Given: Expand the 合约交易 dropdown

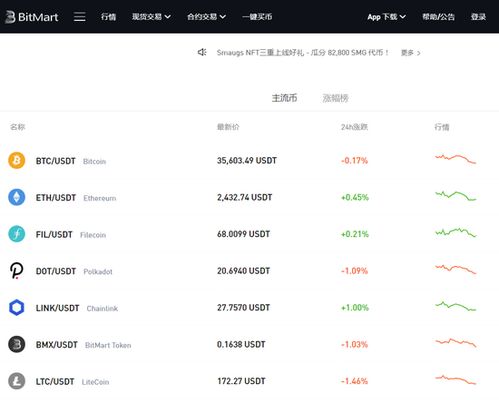Looking at the screenshot, I should (206, 17).
